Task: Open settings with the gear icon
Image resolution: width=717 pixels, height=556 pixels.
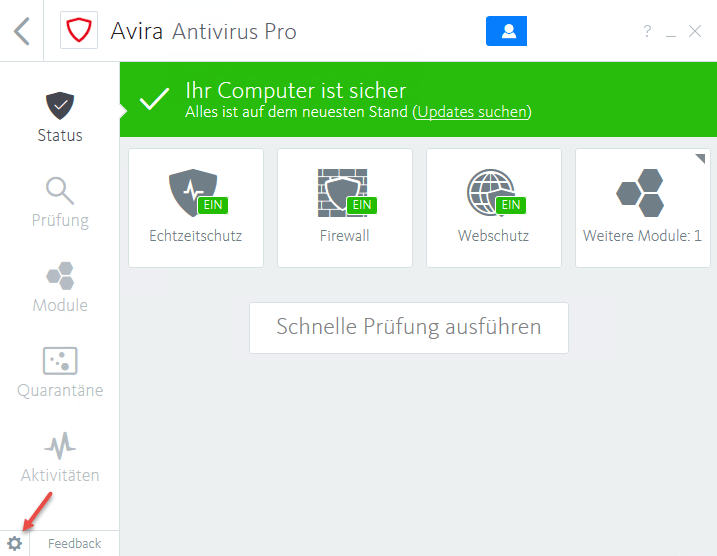Action: click(x=14, y=544)
